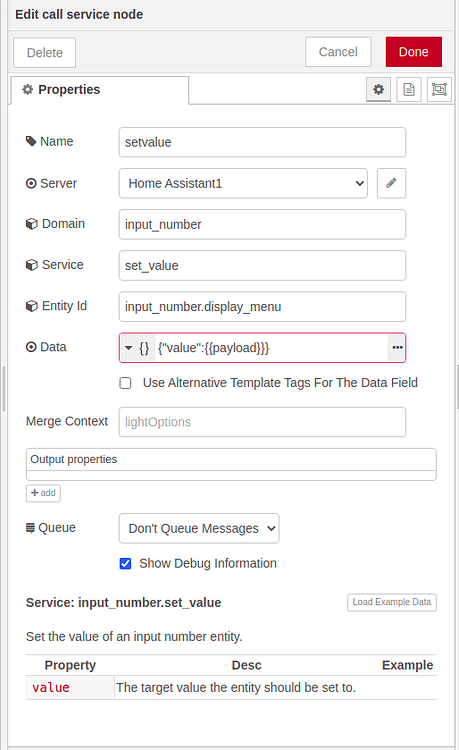Image resolution: width=459 pixels, height=750 pixels.
Task: Click Load Example Data button
Action: tap(392, 602)
